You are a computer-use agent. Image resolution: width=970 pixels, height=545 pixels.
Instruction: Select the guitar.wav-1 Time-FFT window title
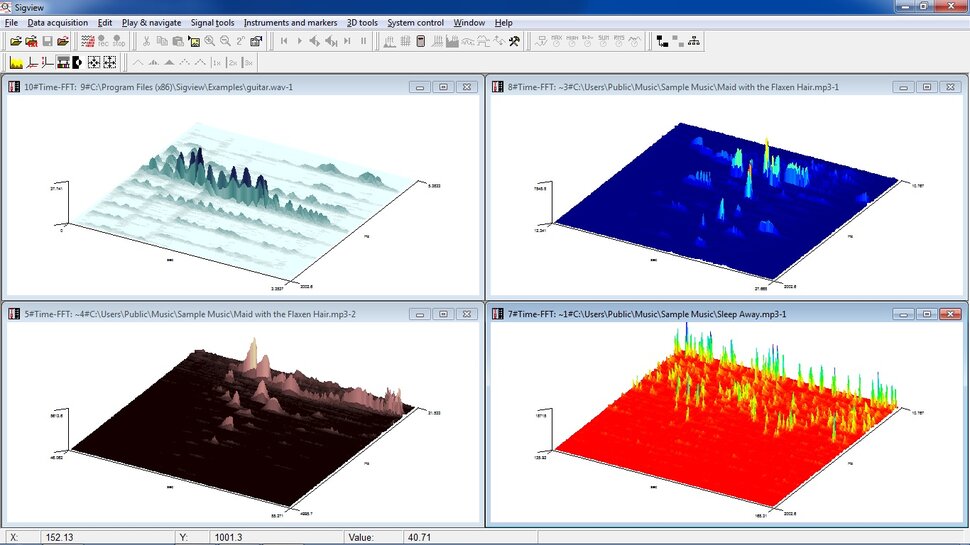click(158, 87)
